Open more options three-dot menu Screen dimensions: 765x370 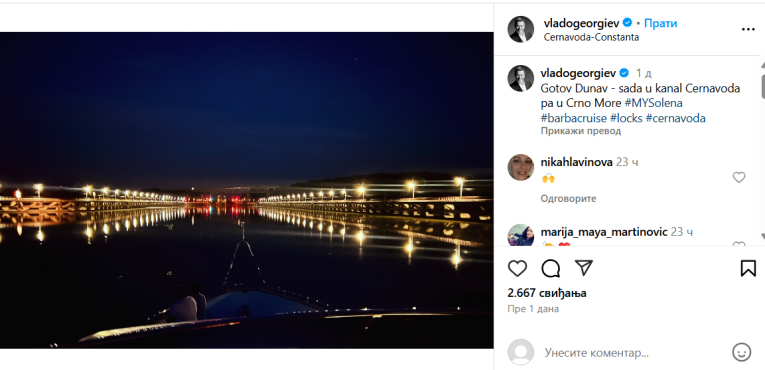click(x=748, y=29)
